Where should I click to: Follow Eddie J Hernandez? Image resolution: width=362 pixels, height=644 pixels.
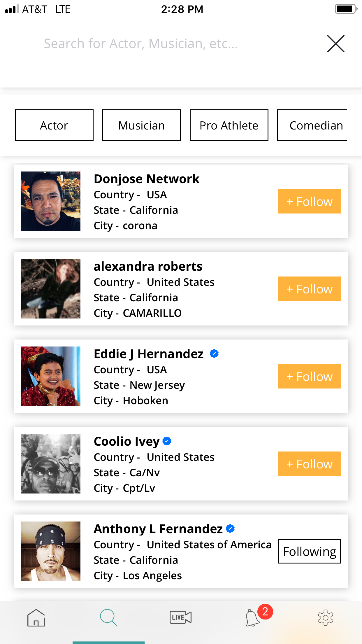[309, 376]
